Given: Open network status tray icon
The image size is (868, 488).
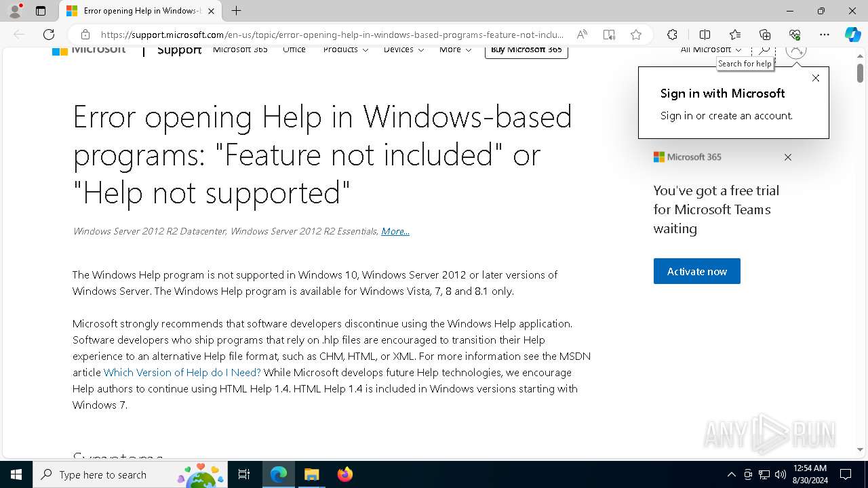Looking at the screenshot, I should click(x=764, y=474).
